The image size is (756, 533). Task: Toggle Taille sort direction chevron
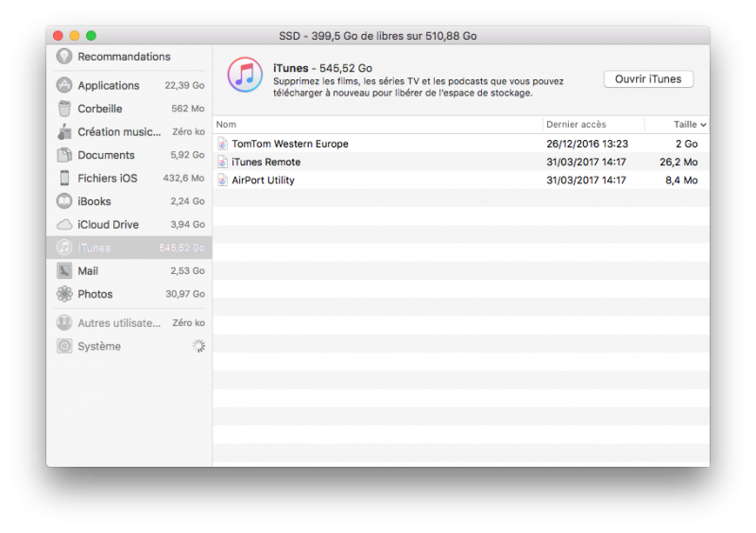coord(703,125)
